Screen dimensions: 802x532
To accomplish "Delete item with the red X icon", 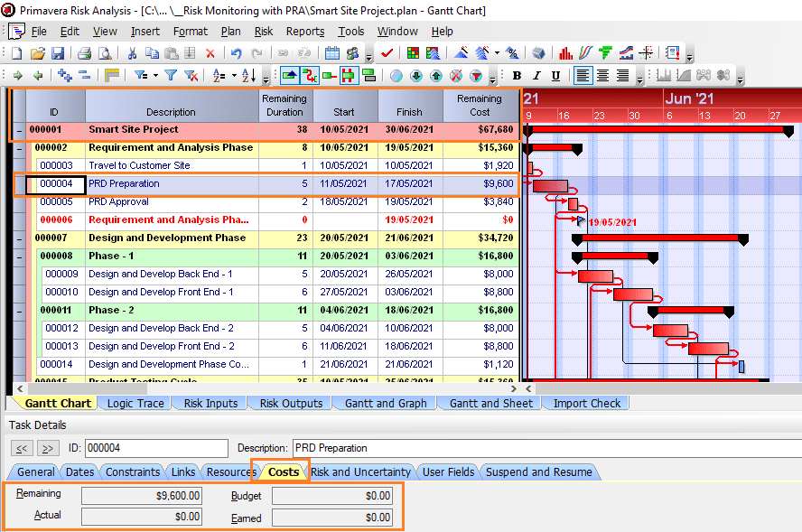I will (x=210, y=53).
